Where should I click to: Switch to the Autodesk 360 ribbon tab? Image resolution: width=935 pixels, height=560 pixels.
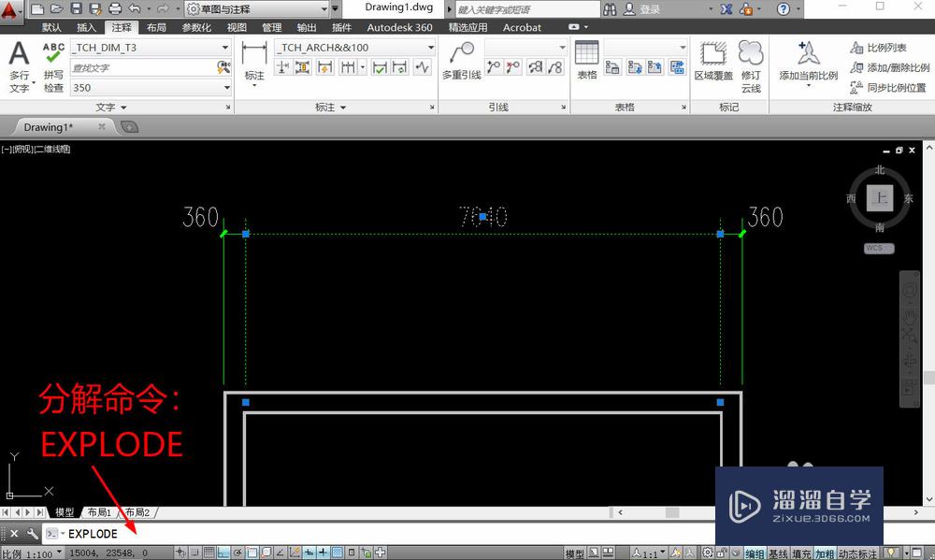click(399, 27)
